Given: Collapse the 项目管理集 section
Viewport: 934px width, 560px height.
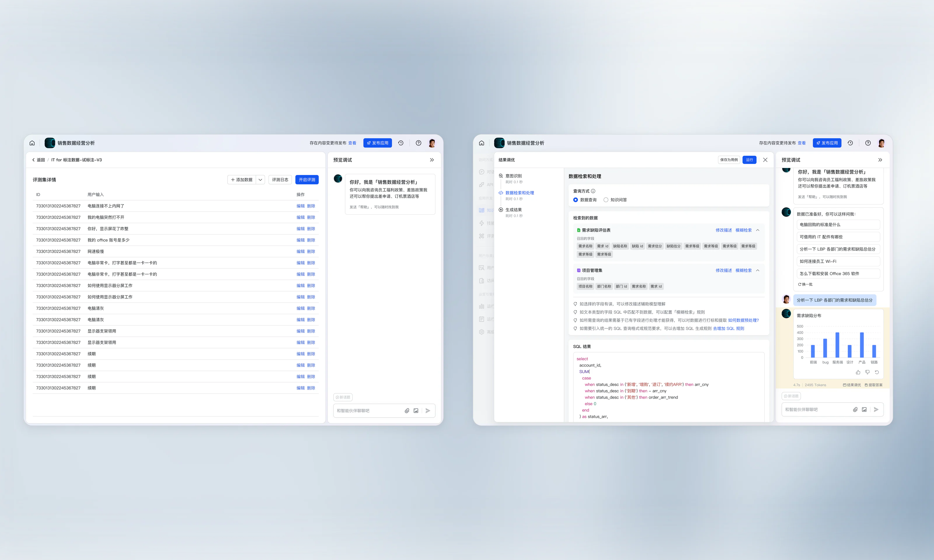Looking at the screenshot, I should [x=758, y=271].
